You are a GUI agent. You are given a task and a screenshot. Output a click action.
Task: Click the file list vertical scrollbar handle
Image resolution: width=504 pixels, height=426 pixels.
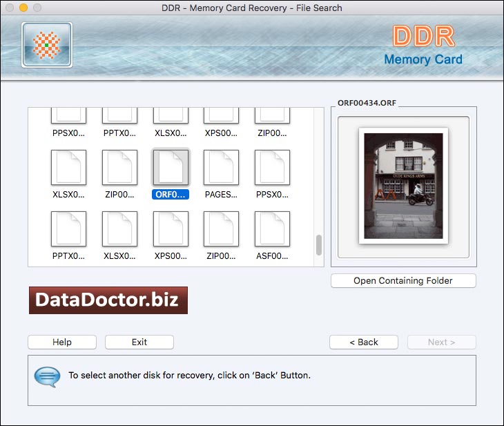click(319, 245)
